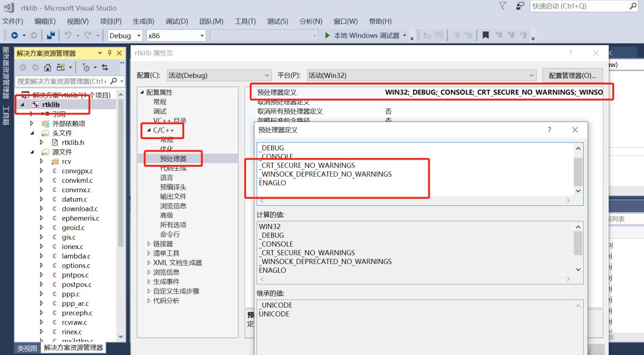Viewport: 644px width, 355px height.
Task: Click the sync with active document icon
Action: (105, 68)
